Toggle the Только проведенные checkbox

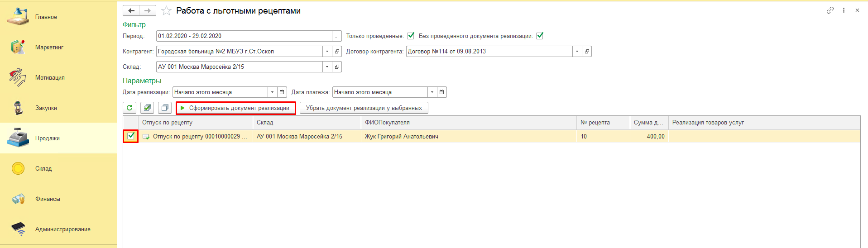411,36
